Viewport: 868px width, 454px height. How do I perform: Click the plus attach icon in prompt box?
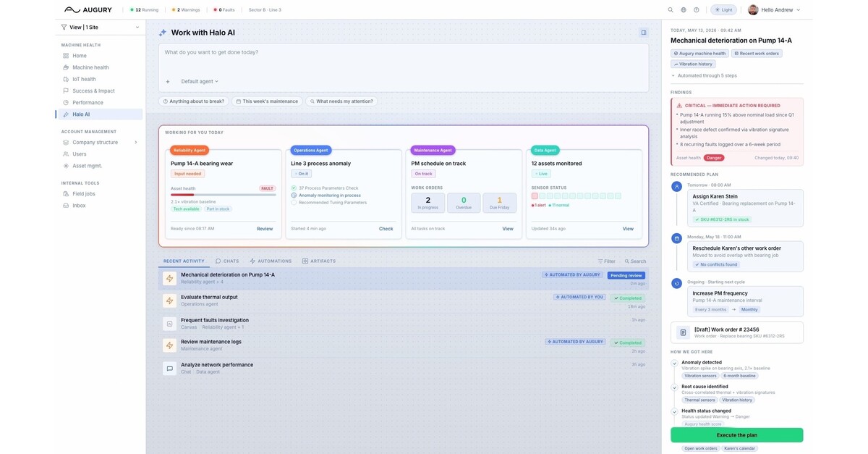tap(168, 82)
